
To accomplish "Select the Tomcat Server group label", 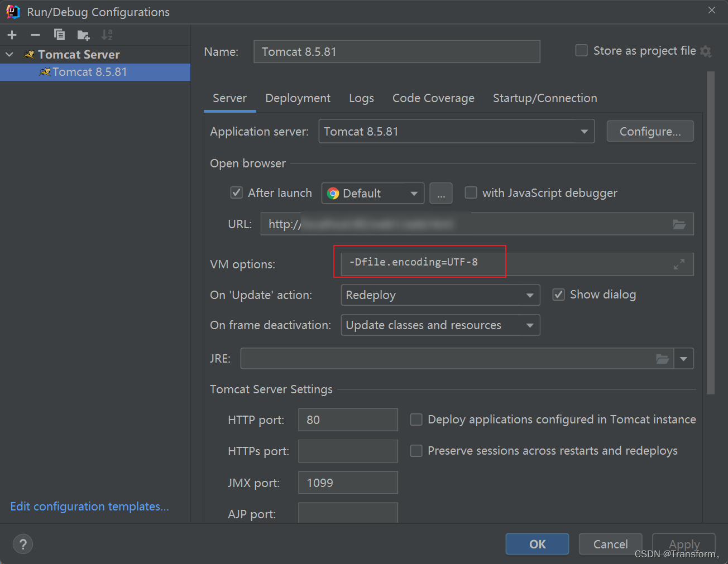I will click(x=79, y=55).
